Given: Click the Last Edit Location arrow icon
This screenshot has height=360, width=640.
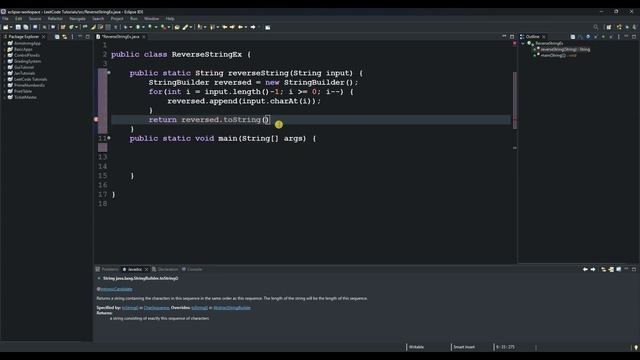Looking at the screenshot, I should (224, 27).
